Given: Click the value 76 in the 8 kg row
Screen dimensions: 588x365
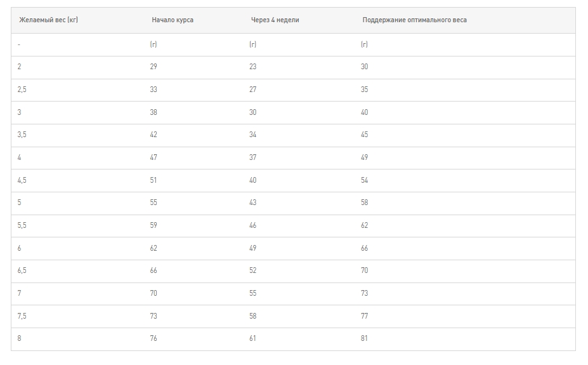Looking at the screenshot, I should (x=154, y=338).
